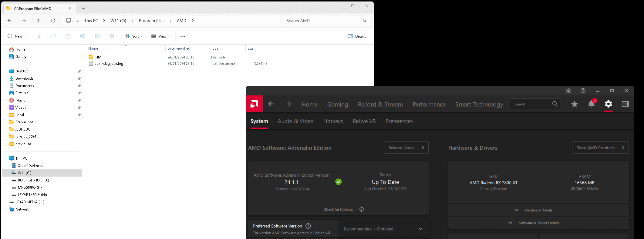Go up one folder in Explorer
The width and height of the screenshot is (644, 239).
[38, 21]
